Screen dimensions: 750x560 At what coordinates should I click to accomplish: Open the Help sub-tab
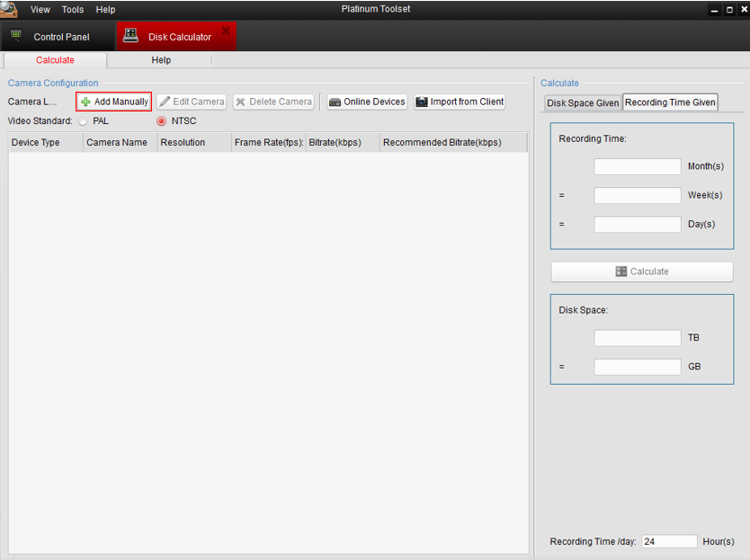(x=161, y=60)
